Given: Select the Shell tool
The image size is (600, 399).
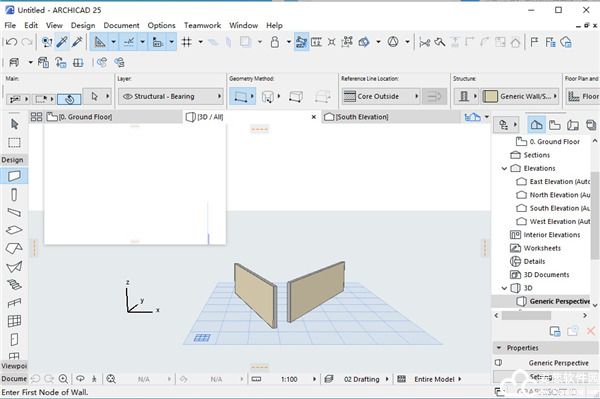Looking at the screenshot, I should [14, 267].
